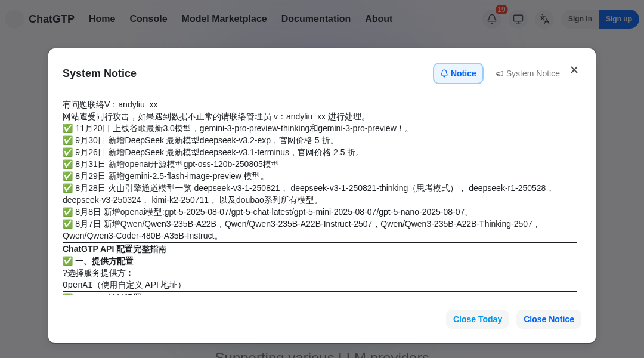Open the About page
644x358 pixels.
point(379,19)
